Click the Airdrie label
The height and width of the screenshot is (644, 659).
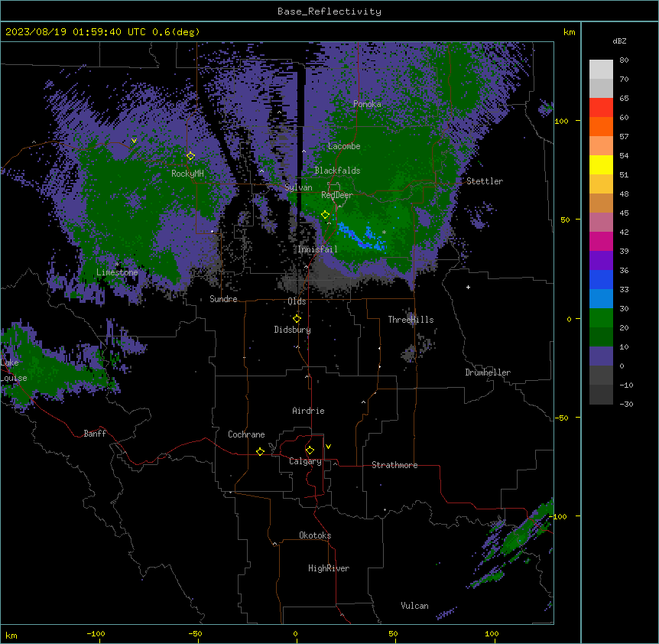(x=309, y=411)
